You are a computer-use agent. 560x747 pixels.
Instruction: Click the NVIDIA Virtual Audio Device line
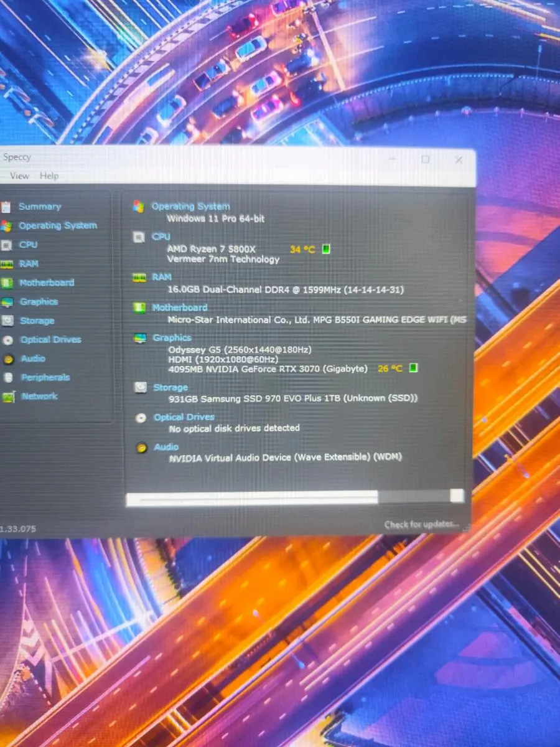coord(286,458)
